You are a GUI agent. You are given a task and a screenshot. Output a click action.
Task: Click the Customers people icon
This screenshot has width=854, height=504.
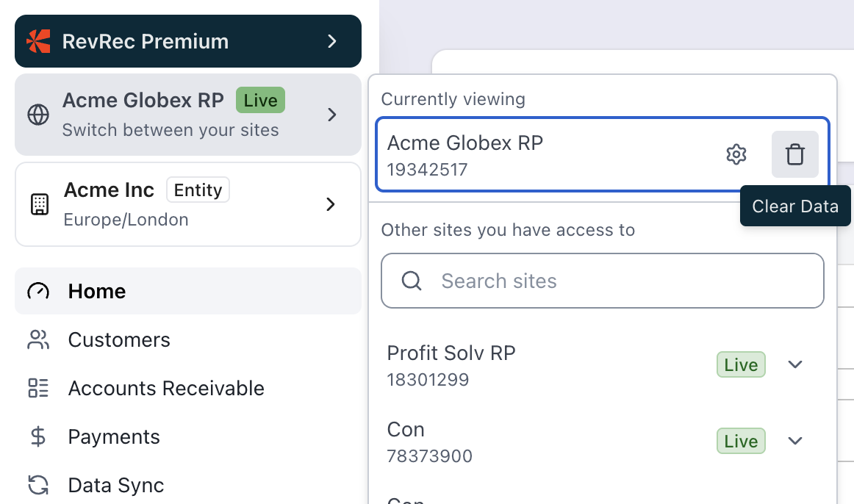pos(38,340)
